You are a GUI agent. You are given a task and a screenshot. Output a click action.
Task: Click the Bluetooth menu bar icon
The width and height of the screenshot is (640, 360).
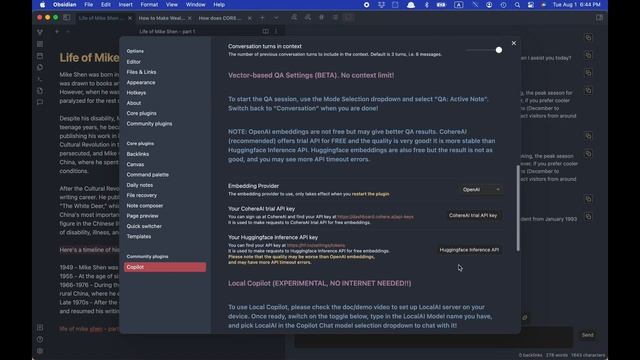427,4
